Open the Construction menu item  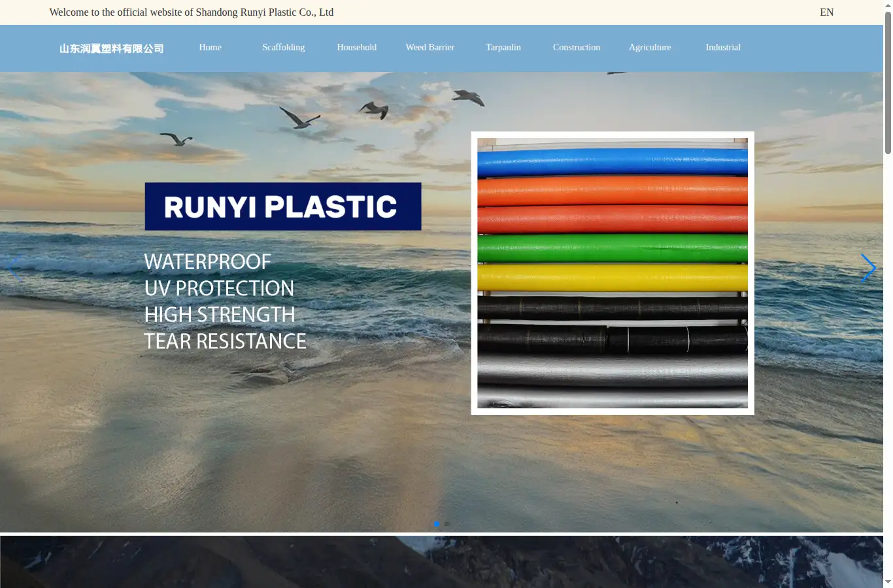[577, 48]
